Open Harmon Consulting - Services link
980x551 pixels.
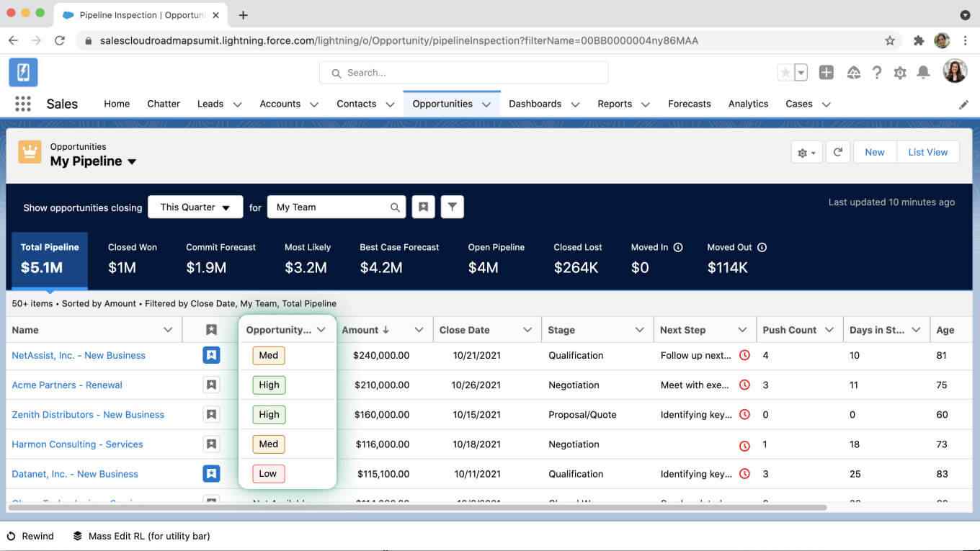point(77,444)
